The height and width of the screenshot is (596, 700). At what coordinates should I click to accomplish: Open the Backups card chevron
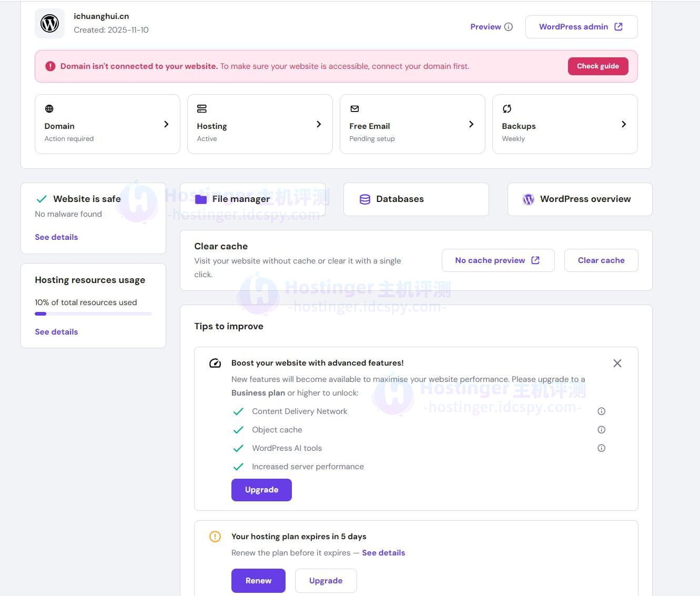[x=624, y=124]
